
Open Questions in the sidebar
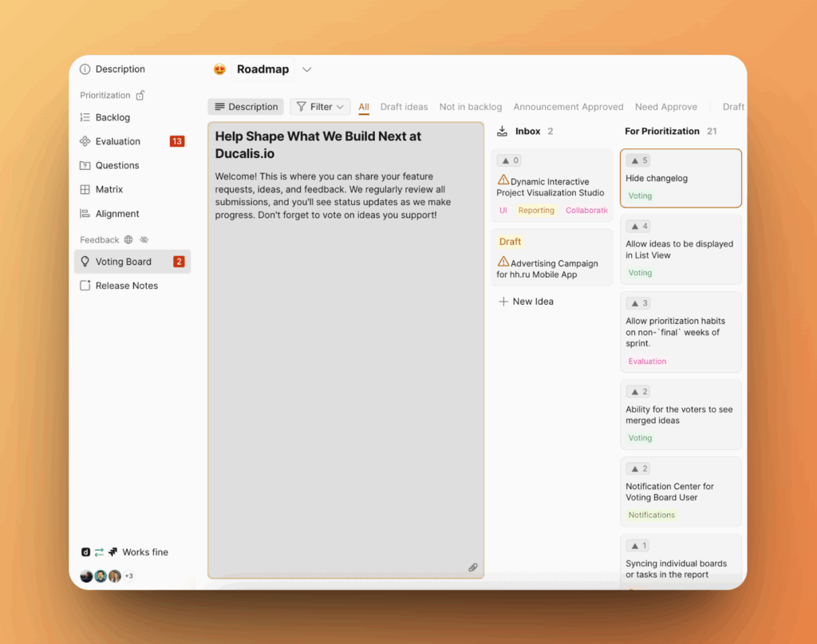[x=117, y=165]
